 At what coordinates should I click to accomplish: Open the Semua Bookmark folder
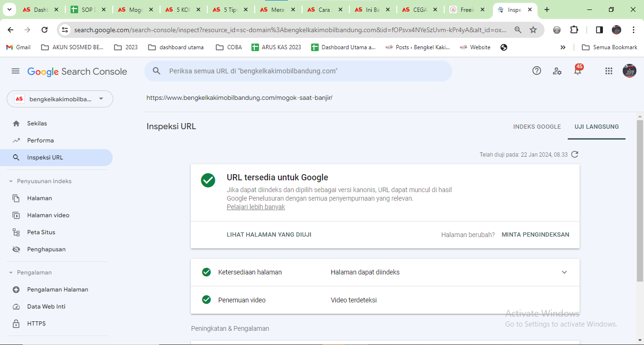tap(609, 47)
